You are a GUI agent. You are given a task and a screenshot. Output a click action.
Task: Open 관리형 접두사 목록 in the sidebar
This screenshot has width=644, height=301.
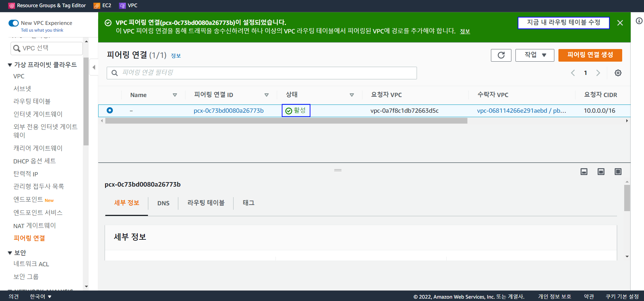click(x=39, y=186)
